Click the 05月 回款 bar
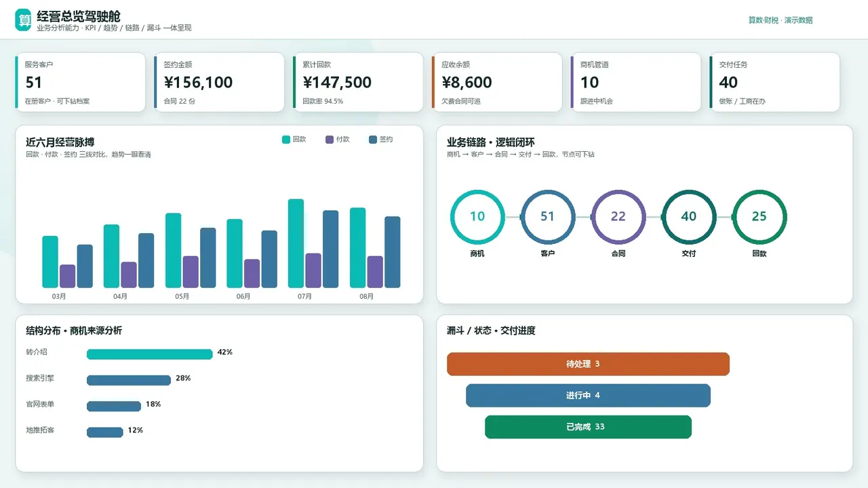This screenshot has width=868, height=488. tap(173, 251)
